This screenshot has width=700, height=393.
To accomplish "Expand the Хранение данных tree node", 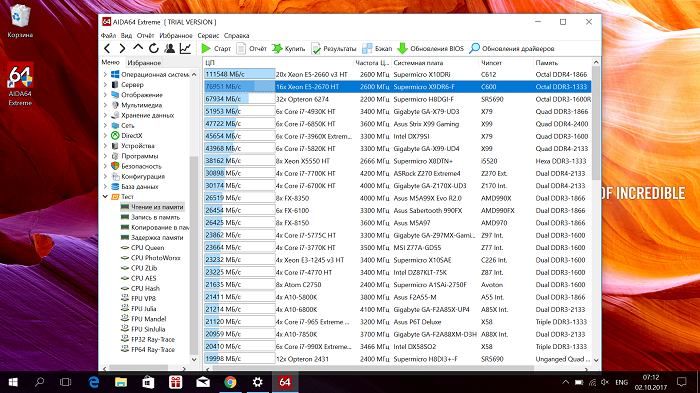I will (x=105, y=115).
